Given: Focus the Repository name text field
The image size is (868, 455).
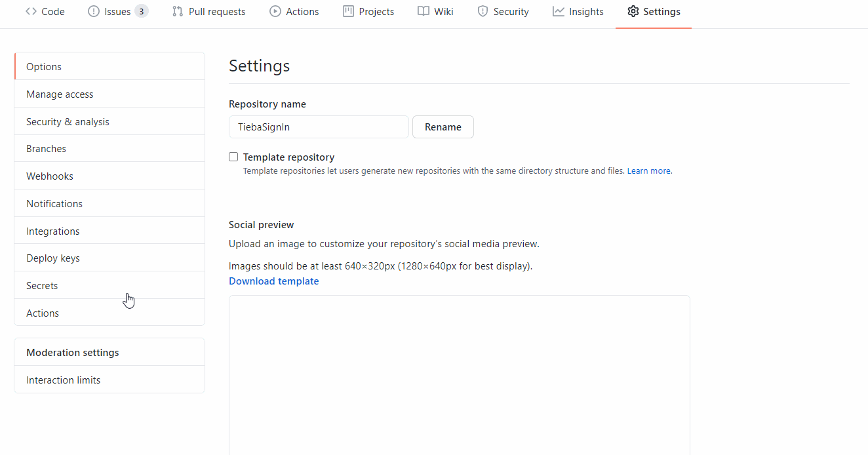Looking at the screenshot, I should pyautogui.click(x=319, y=127).
